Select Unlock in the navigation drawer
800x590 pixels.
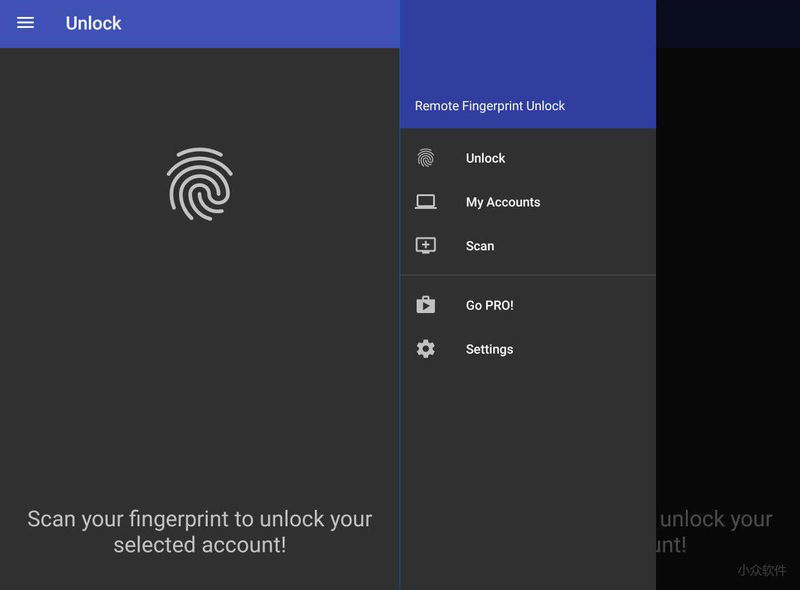(x=528, y=158)
